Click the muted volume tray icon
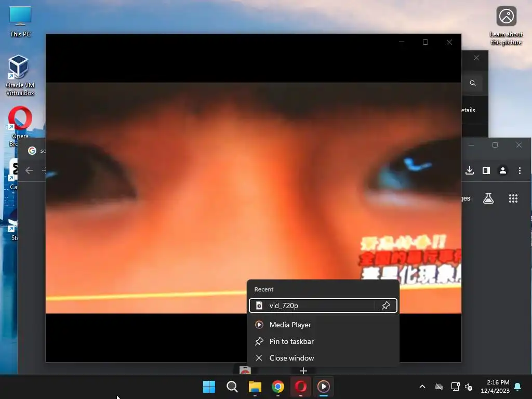This screenshot has width=532, height=399. [x=469, y=387]
